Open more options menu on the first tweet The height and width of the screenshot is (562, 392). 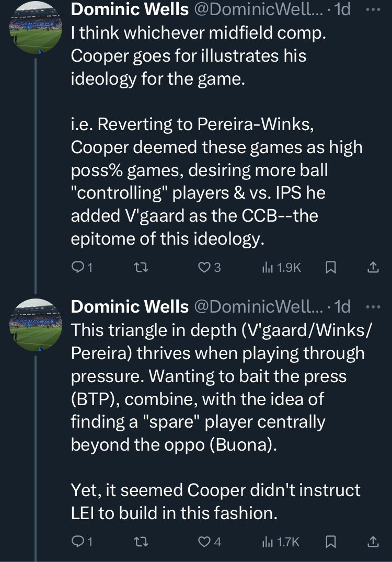(373, 10)
